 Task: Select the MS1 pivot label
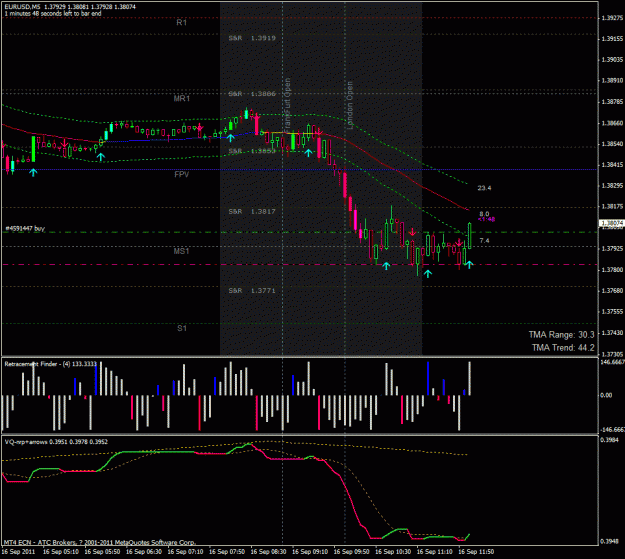pos(181,251)
